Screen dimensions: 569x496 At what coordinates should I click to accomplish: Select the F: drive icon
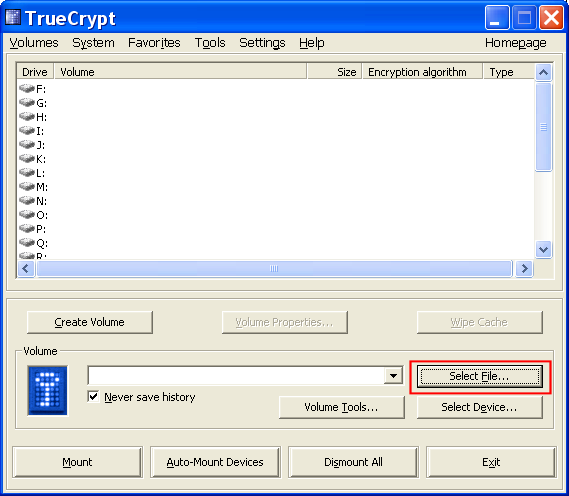(x=27, y=89)
